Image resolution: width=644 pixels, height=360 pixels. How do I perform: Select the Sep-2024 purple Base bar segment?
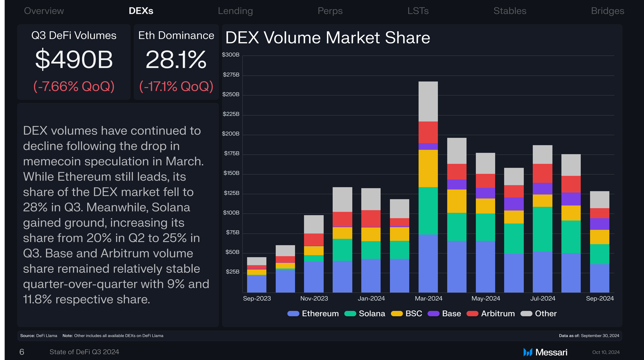click(600, 224)
